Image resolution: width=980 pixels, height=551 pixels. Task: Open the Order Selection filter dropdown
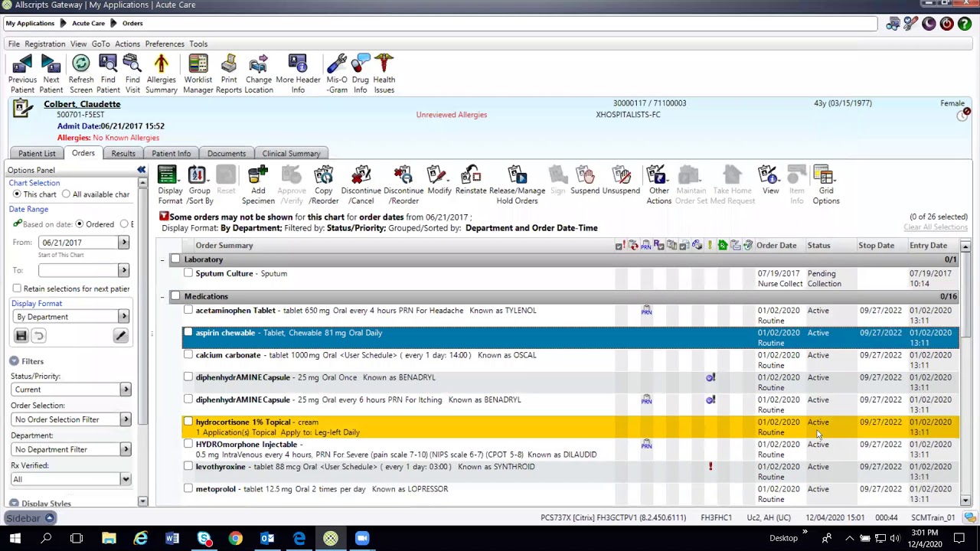126,419
